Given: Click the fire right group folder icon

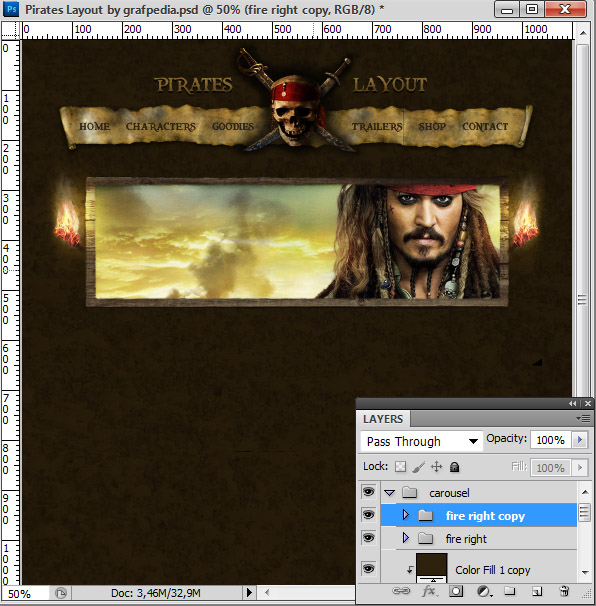Looking at the screenshot, I should (426, 538).
